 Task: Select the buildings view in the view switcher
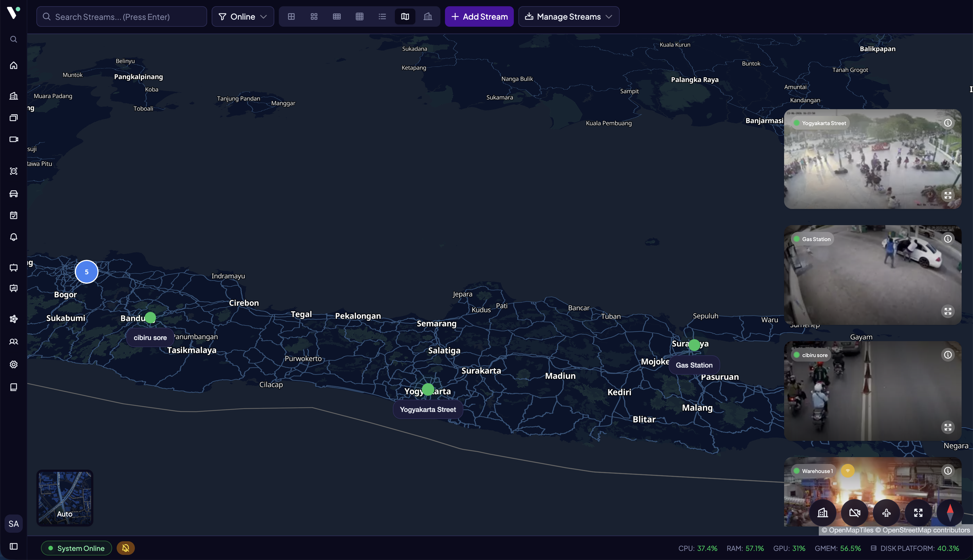[x=428, y=16]
